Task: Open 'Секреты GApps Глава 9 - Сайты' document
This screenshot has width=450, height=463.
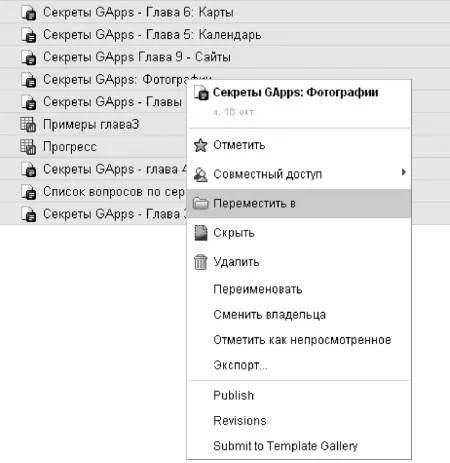Action: point(137,57)
